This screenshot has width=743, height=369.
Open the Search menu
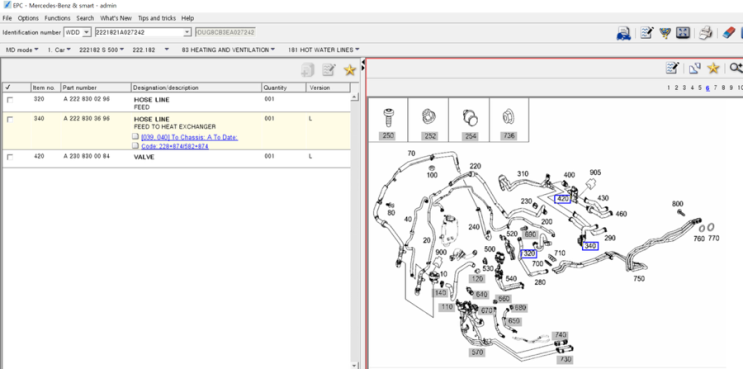pos(85,18)
